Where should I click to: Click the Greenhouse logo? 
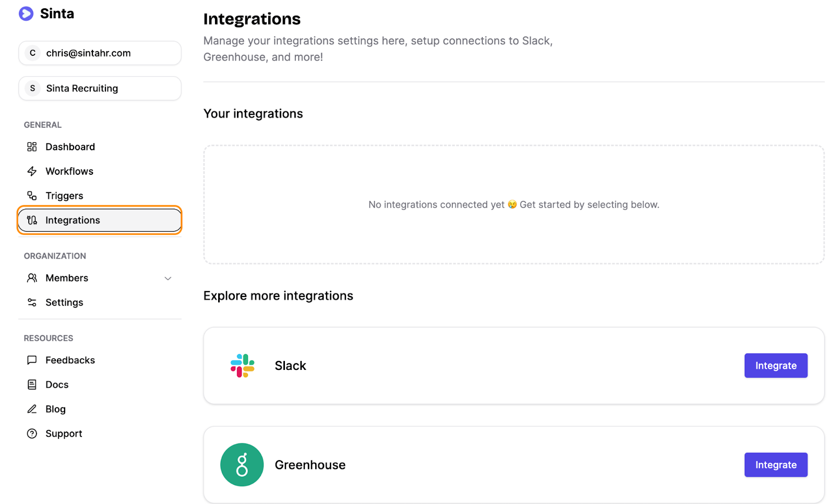(242, 465)
